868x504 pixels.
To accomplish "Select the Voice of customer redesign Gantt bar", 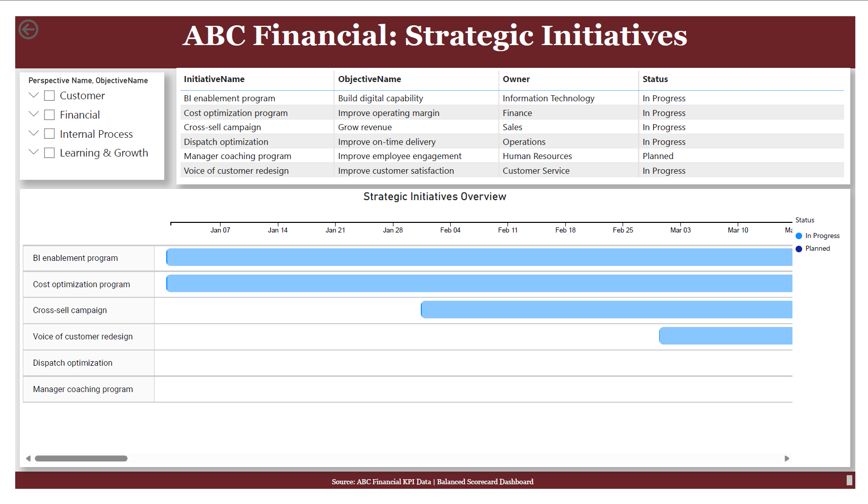I will 726,336.
